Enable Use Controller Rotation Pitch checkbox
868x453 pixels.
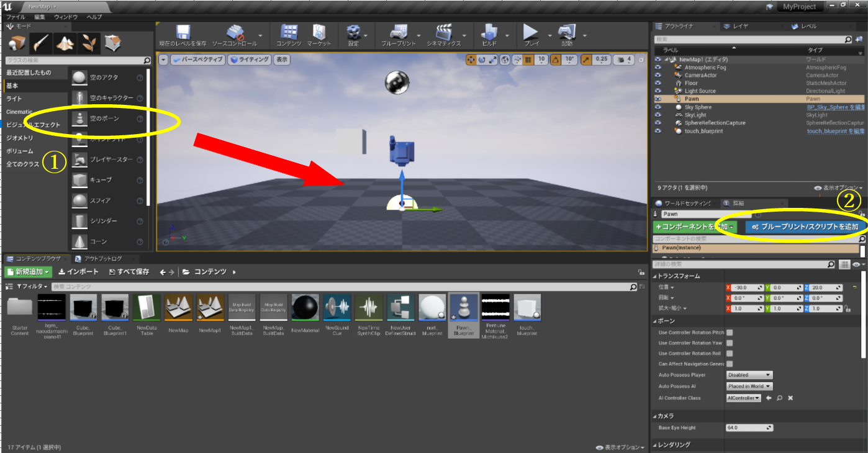click(x=730, y=333)
